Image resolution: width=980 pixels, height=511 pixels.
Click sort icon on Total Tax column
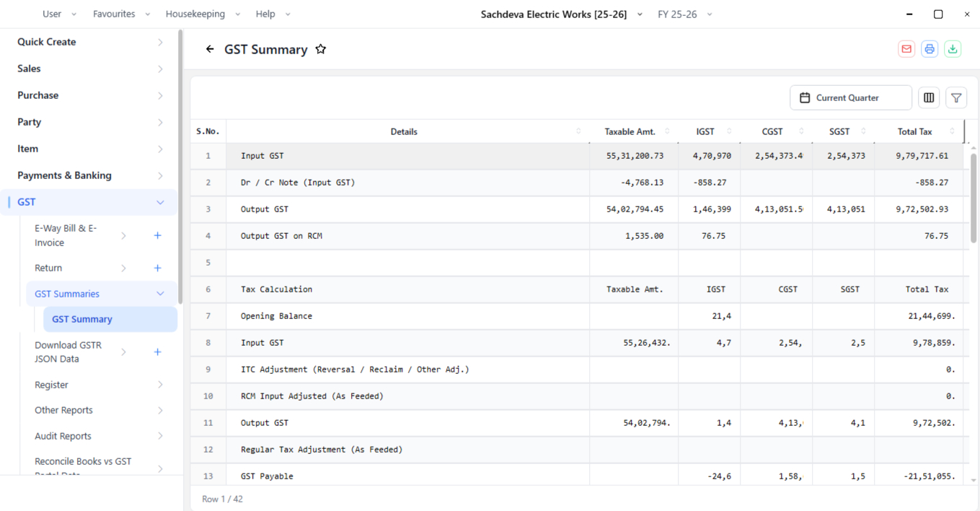(953, 131)
